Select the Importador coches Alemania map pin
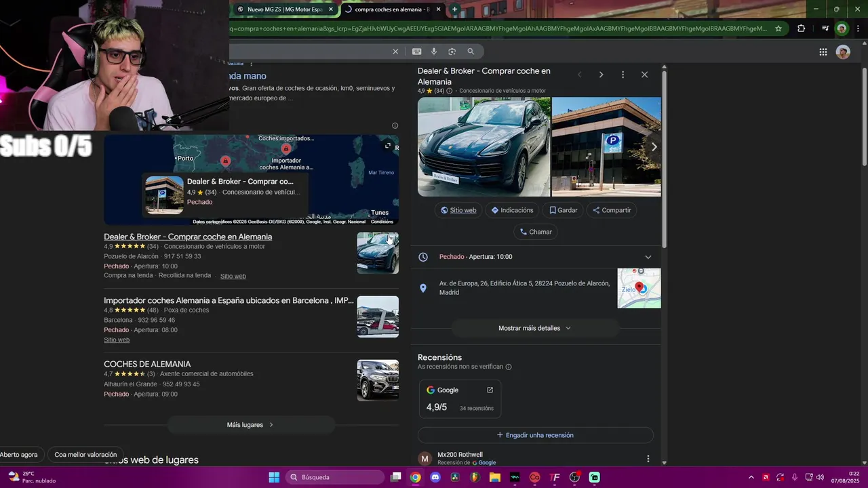Screen dimensions: 868x488 click(285, 148)
